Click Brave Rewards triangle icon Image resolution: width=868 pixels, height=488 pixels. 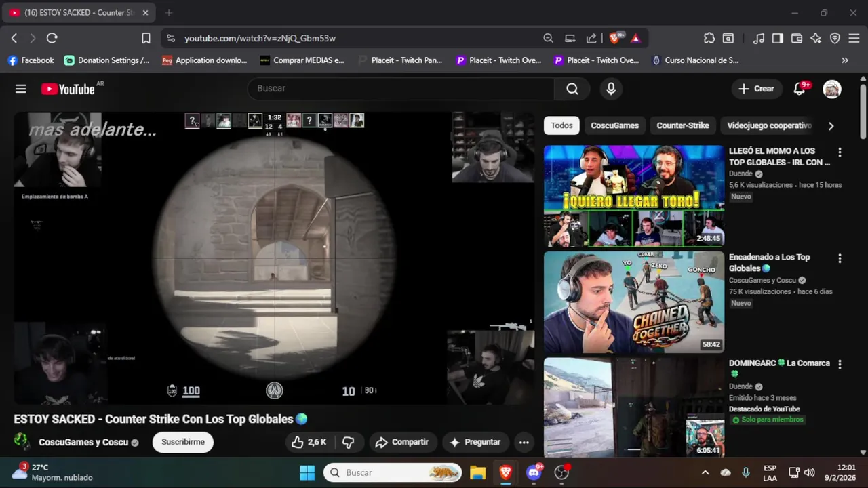click(635, 38)
